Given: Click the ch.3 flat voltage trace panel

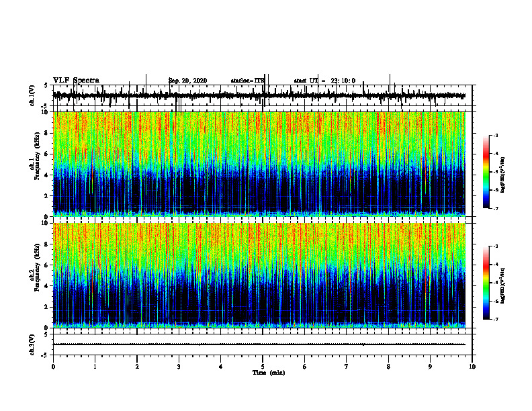Looking at the screenshot, I should coord(263,345).
